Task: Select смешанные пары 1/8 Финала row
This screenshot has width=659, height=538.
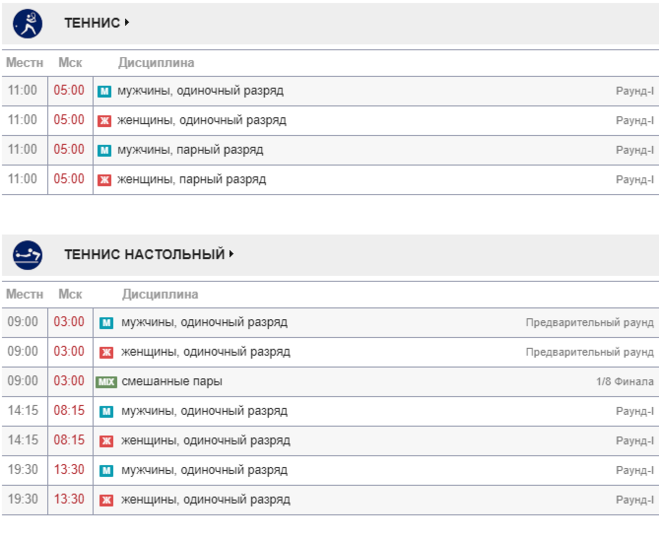Action: pos(330,382)
